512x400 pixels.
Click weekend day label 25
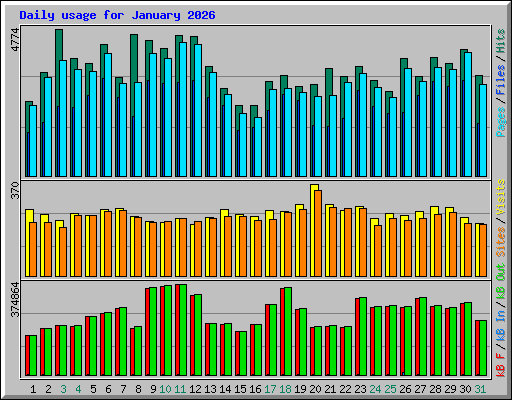pyautogui.click(x=390, y=389)
